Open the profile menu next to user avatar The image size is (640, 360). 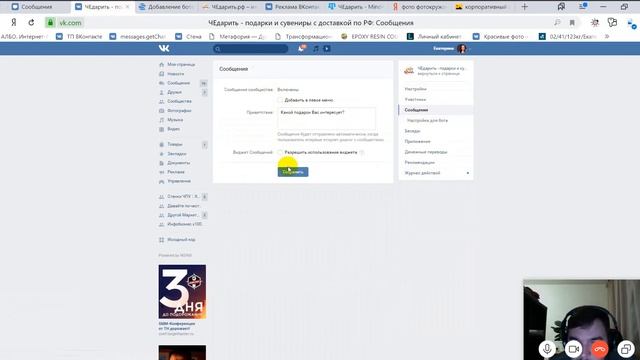click(x=469, y=49)
